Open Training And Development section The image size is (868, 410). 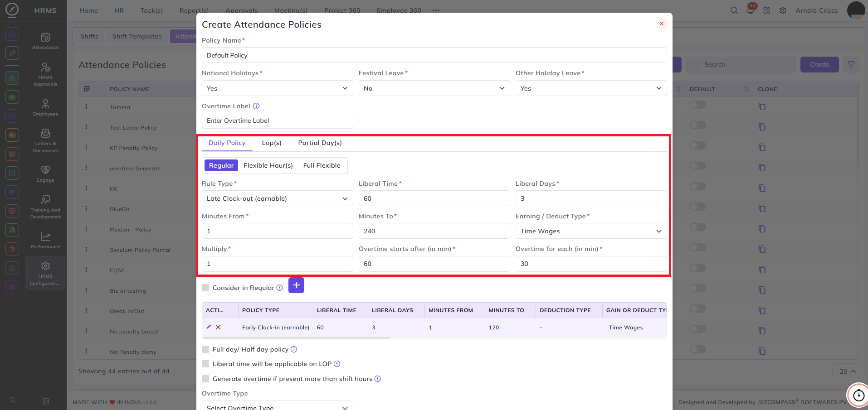tap(45, 207)
